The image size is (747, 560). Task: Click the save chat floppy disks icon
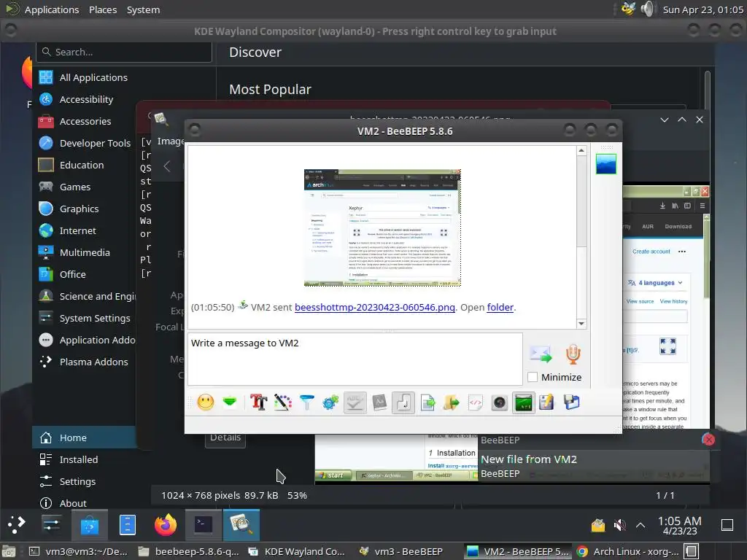[x=571, y=402]
